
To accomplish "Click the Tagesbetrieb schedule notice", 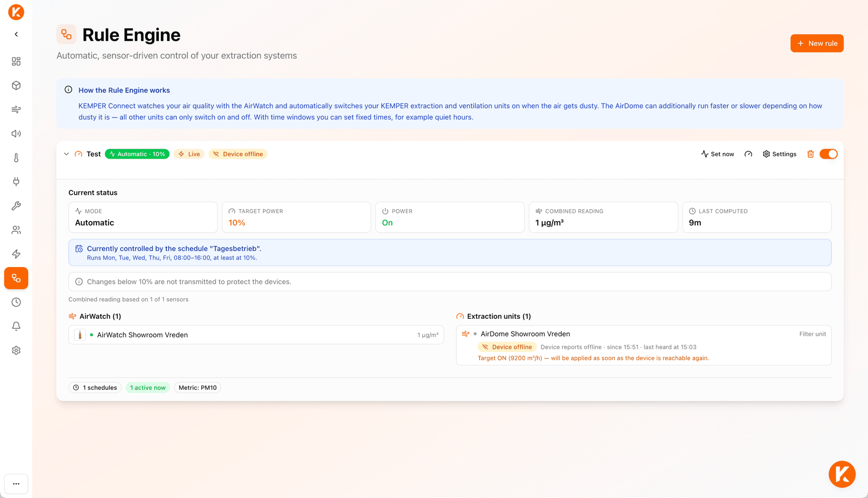I will tap(450, 253).
